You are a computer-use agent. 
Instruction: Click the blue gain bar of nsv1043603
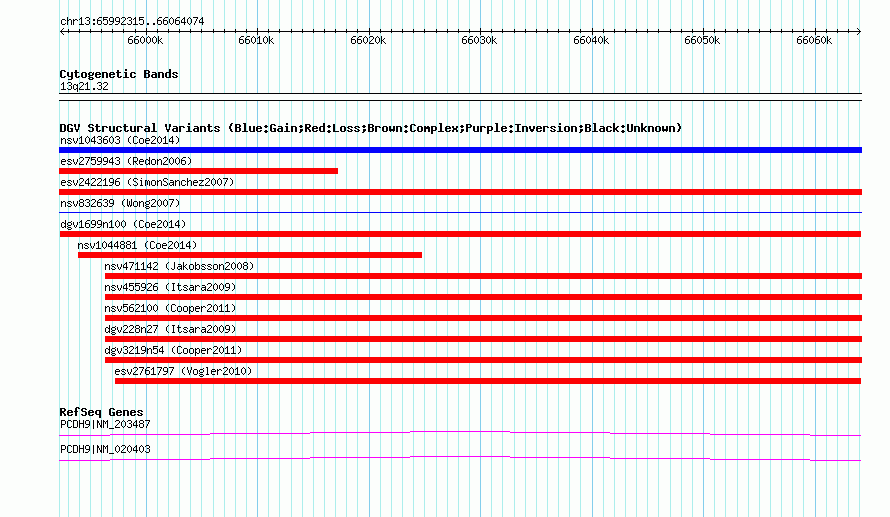(460, 150)
